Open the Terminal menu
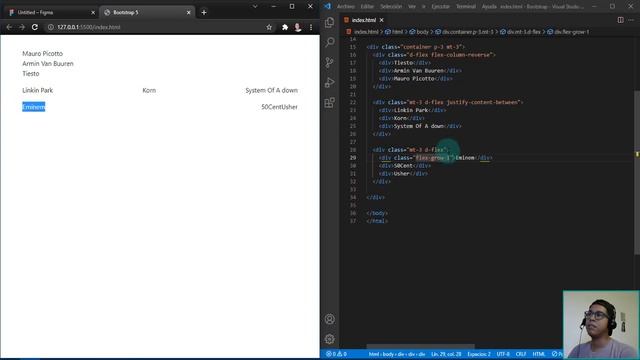Screen dimensions: 640x360 pos(466,6)
